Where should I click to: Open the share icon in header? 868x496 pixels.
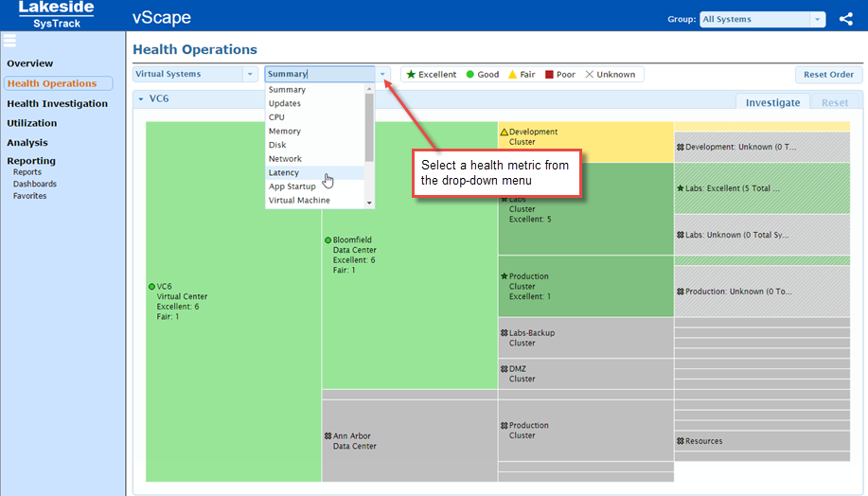[845, 19]
